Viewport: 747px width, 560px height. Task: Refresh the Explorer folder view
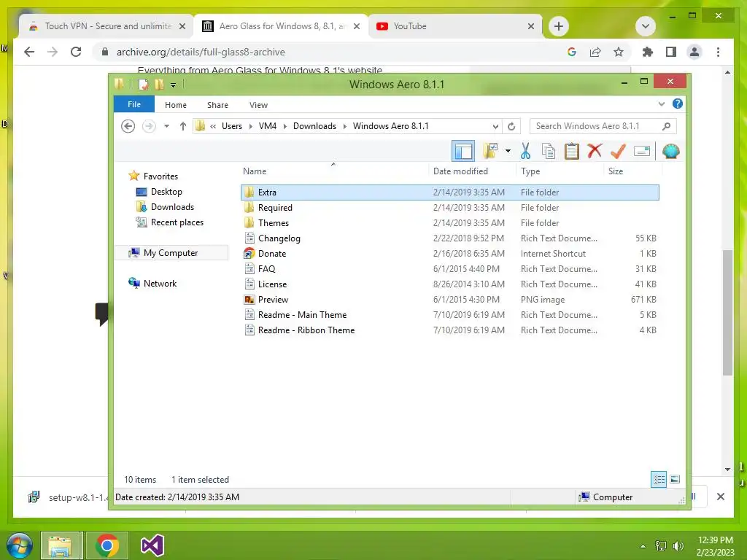(x=511, y=126)
